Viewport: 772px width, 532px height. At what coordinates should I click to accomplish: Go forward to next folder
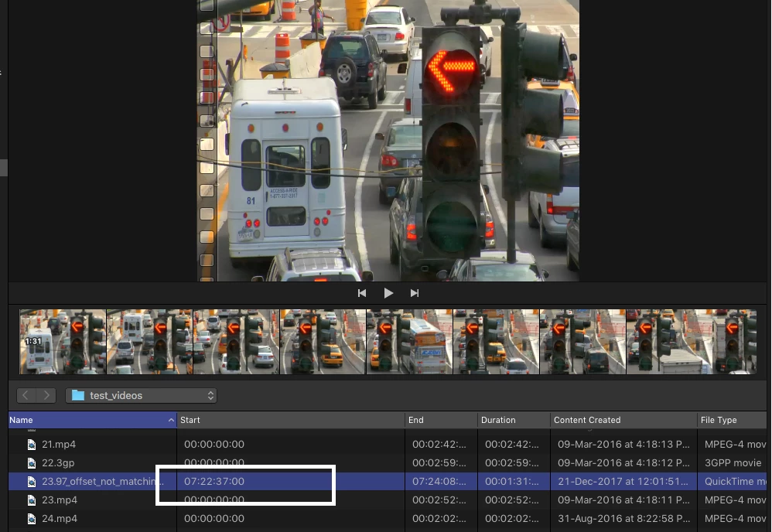46,395
